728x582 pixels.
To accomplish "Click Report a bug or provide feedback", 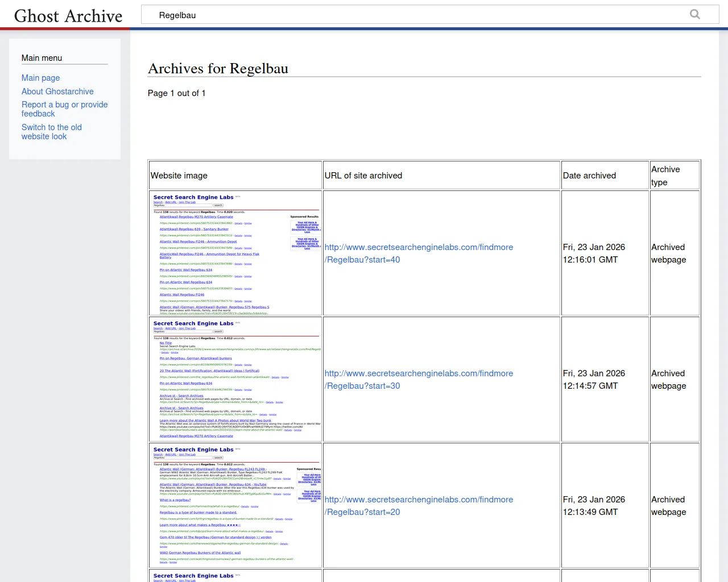I will [64, 109].
